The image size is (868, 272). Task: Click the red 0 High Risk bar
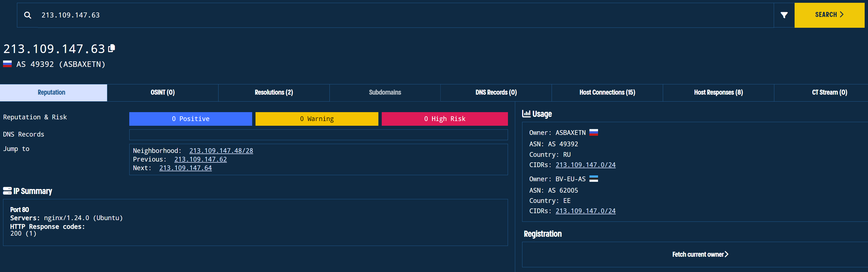click(x=445, y=119)
